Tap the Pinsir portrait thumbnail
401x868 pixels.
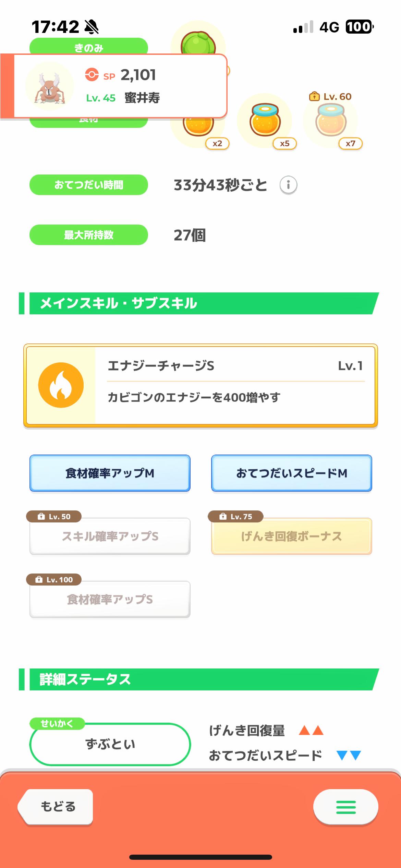click(x=49, y=86)
